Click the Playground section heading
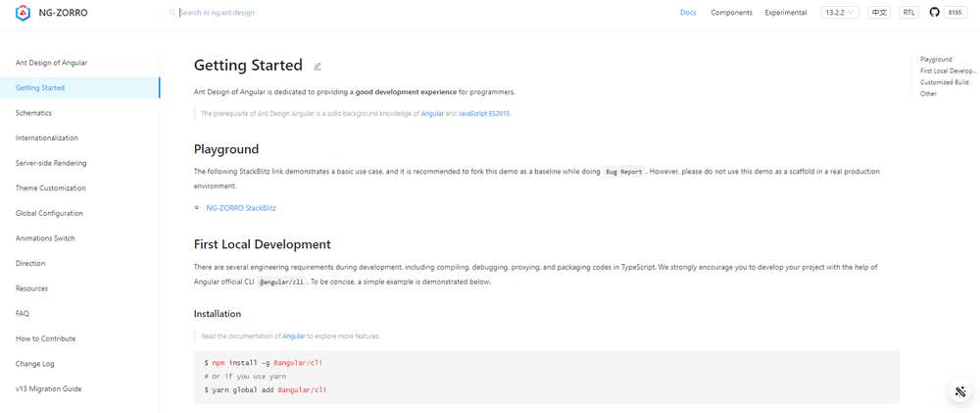 coord(226,149)
